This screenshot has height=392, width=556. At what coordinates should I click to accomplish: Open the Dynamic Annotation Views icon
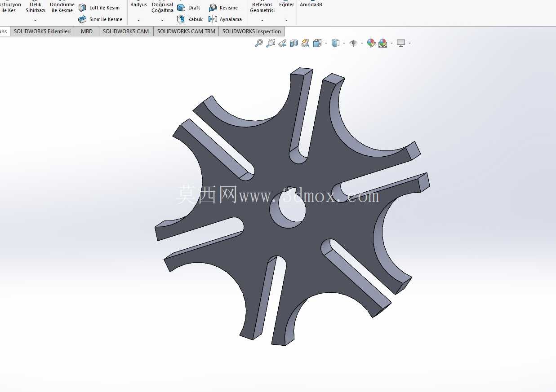click(306, 43)
